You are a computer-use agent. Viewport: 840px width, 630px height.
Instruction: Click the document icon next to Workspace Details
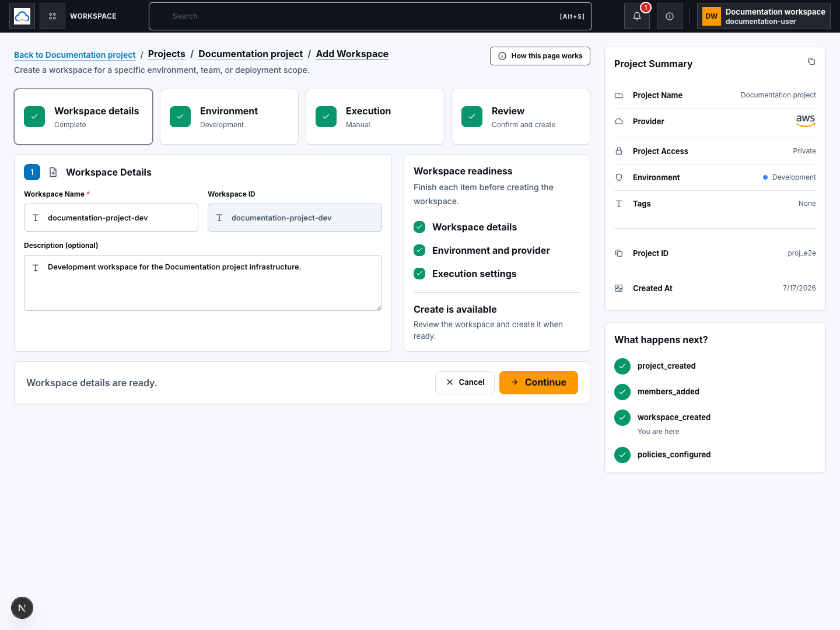tap(53, 172)
